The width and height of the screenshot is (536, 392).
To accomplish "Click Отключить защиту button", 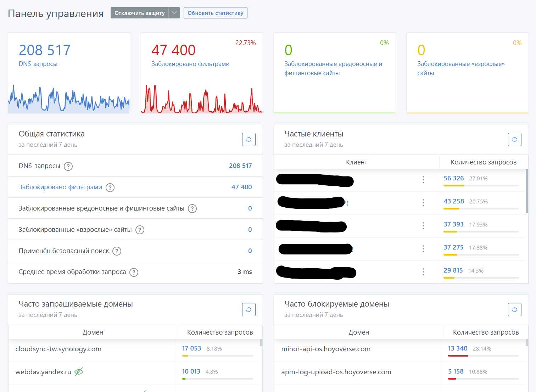I will (139, 13).
